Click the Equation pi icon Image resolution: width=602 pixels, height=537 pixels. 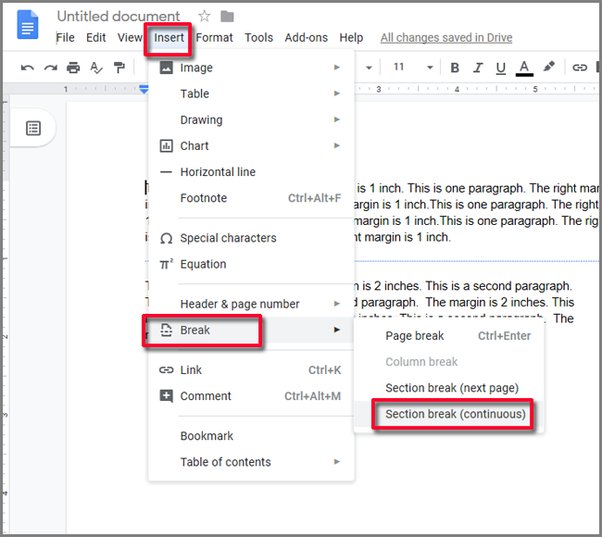click(166, 264)
